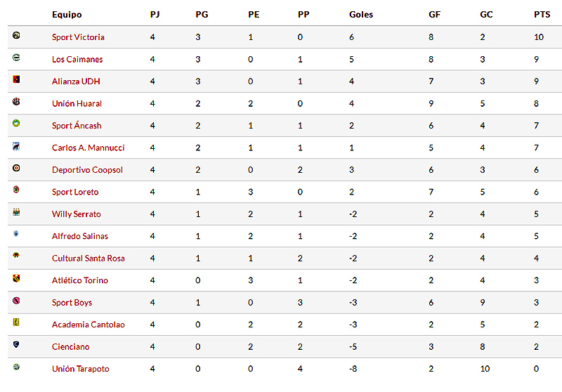Open the Willy Serrato team link
Viewport: 562px width, 392px height.
(x=77, y=214)
